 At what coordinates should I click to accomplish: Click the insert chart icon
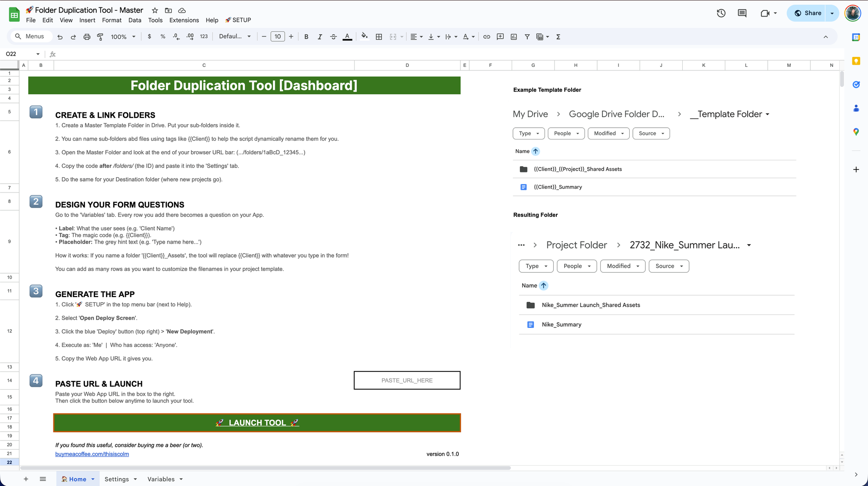(514, 37)
